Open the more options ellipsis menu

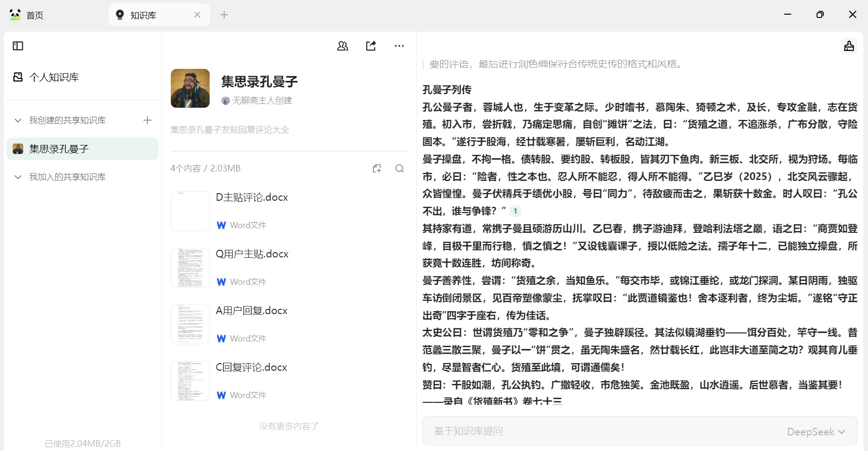[x=399, y=46]
